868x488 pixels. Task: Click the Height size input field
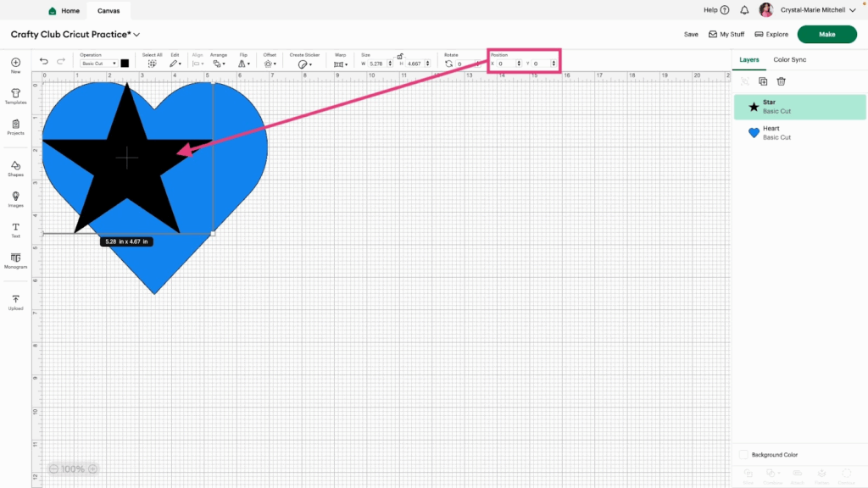[x=415, y=64]
